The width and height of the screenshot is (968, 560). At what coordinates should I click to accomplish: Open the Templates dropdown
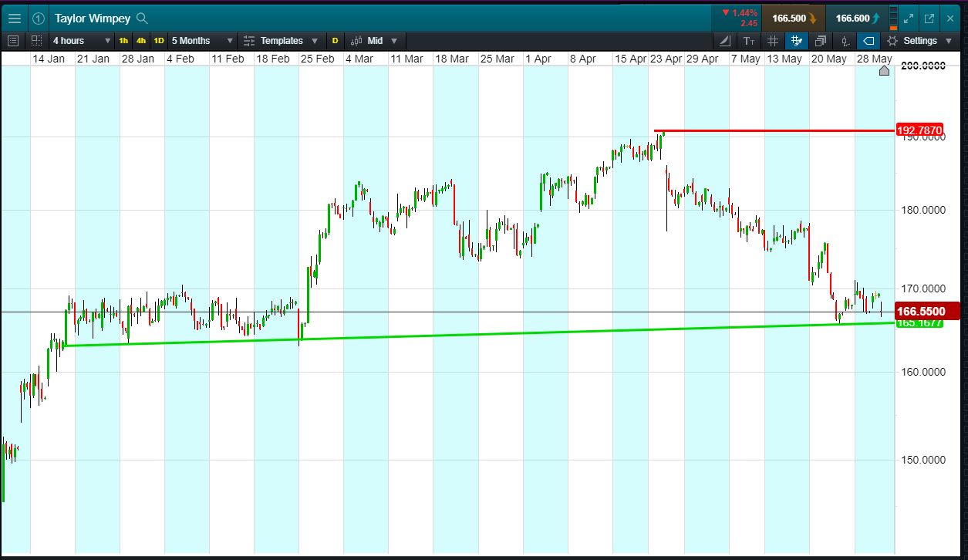tap(282, 41)
